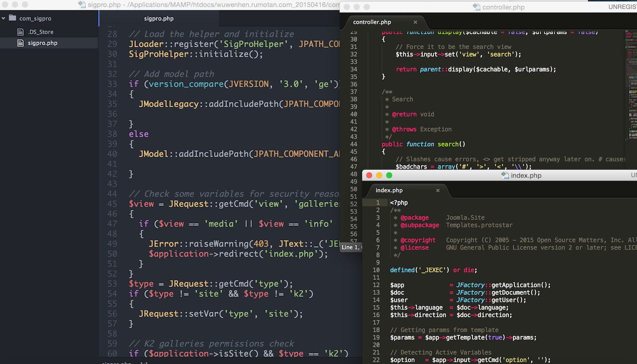Click '// Detecting Active Variables' comment
Screen dimensions: 637x364
point(441,352)
